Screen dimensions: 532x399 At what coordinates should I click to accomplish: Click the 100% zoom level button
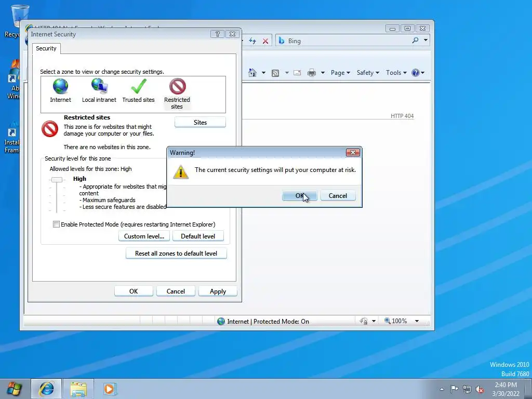pyautogui.click(x=395, y=321)
